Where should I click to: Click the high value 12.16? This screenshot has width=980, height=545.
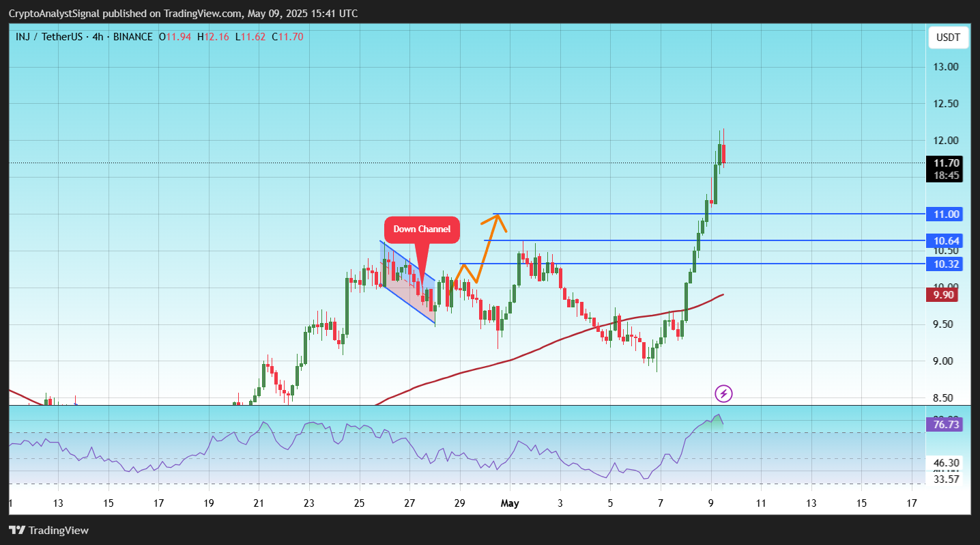[x=217, y=37]
